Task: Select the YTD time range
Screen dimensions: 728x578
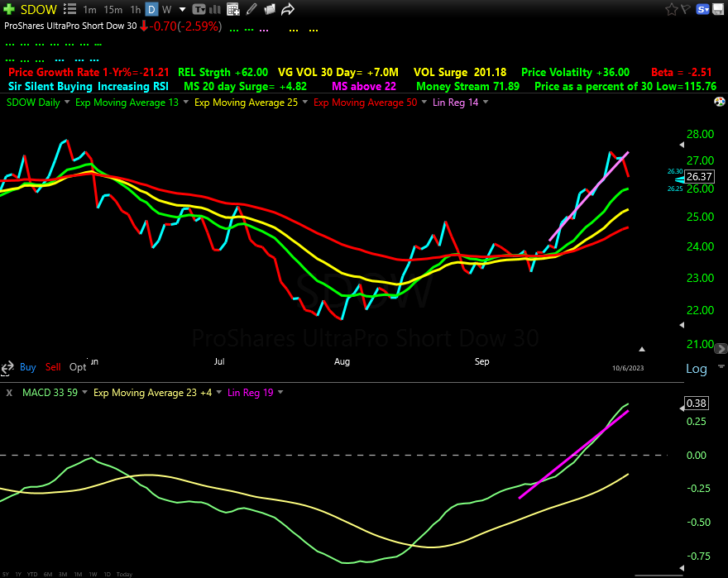Action: tap(31, 574)
